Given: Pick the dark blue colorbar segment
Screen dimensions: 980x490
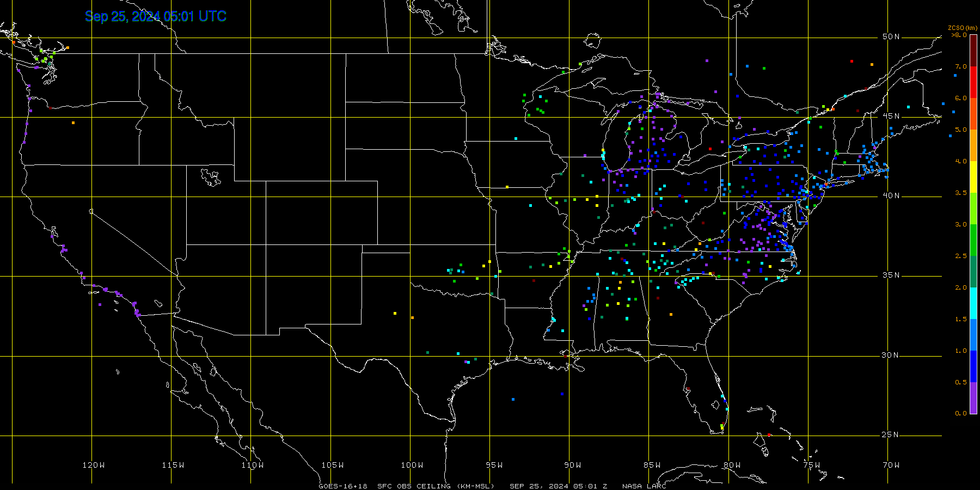Looking at the screenshot, I should (973, 366).
